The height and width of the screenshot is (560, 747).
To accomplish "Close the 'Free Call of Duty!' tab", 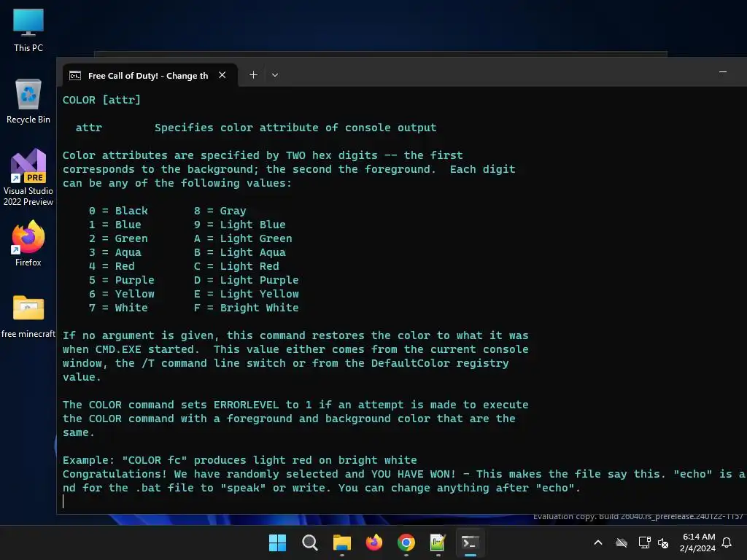I will 222,75.
